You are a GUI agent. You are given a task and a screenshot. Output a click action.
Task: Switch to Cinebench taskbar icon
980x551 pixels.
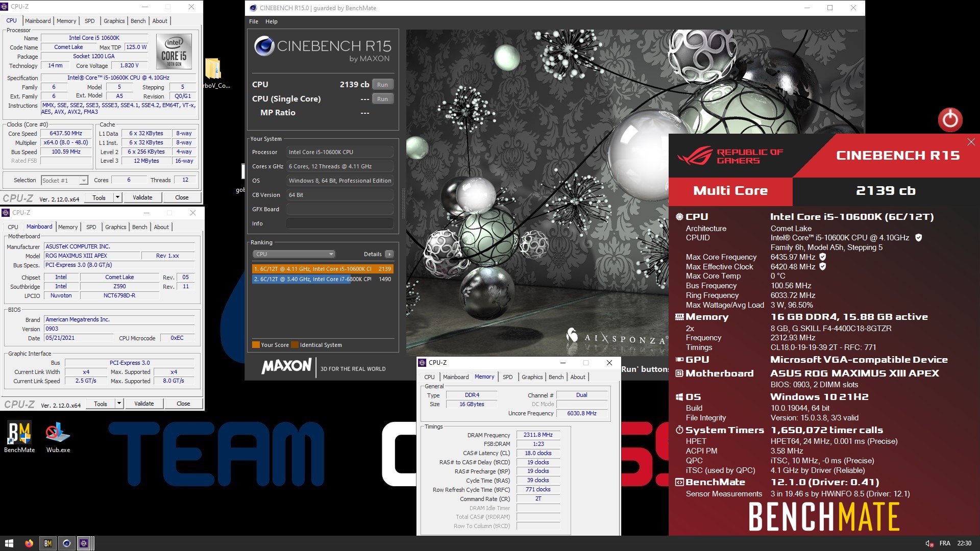coord(66,543)
